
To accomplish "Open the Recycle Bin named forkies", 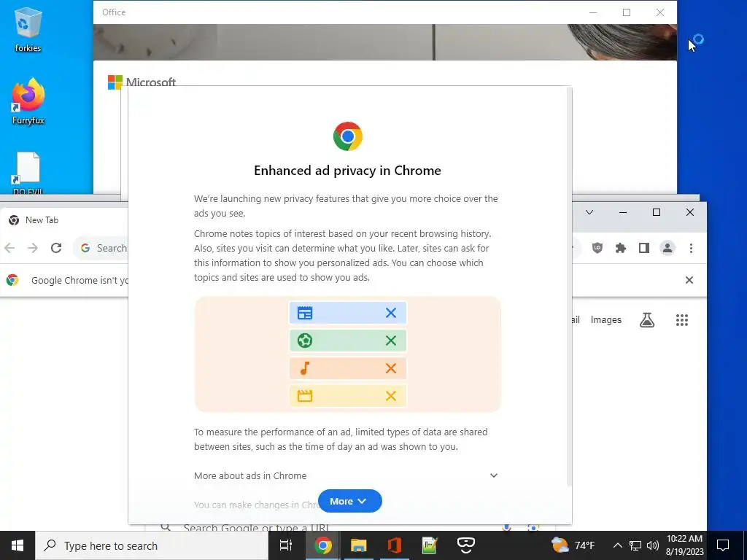I will pyautogui.click(x=28, y=29).
